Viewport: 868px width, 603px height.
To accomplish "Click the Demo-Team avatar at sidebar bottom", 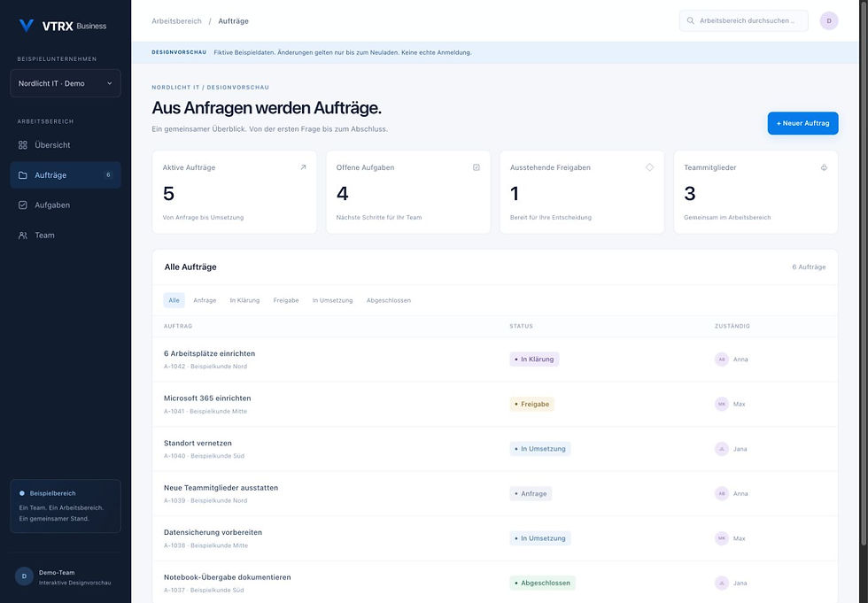I will coord(24,576).
